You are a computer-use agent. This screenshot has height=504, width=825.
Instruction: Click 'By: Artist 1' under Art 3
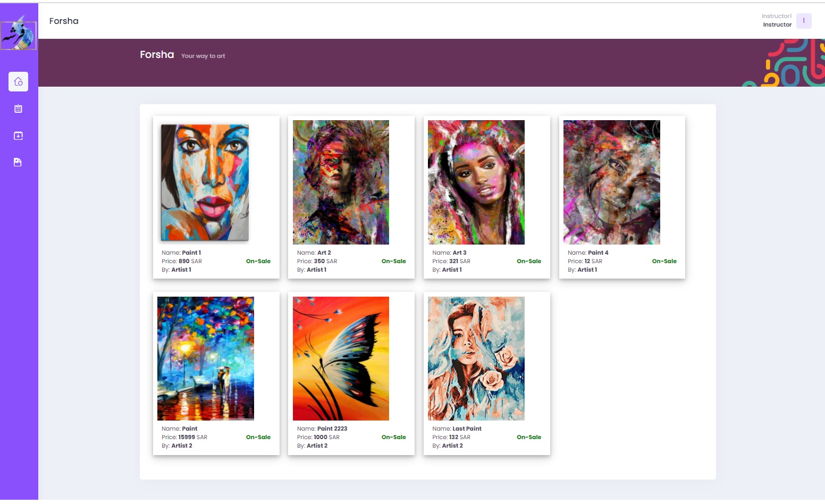coord(447,270)
